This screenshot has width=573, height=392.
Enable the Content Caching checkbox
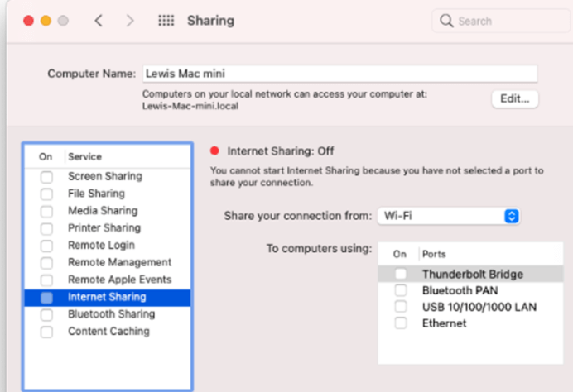pyautogui.click(x=46, y=332)
